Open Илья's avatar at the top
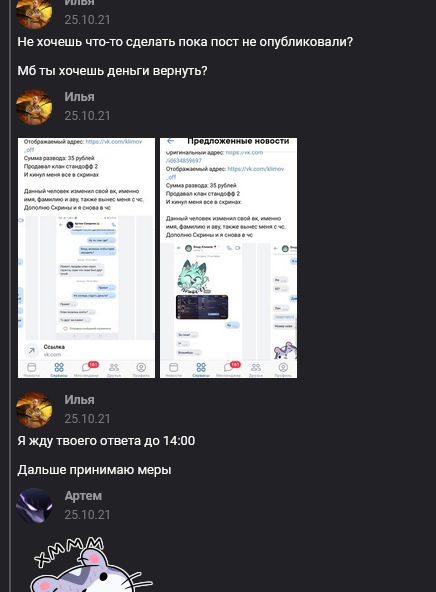Image resolution: width=436 pixels, height=592 pixels. point(34,13)
